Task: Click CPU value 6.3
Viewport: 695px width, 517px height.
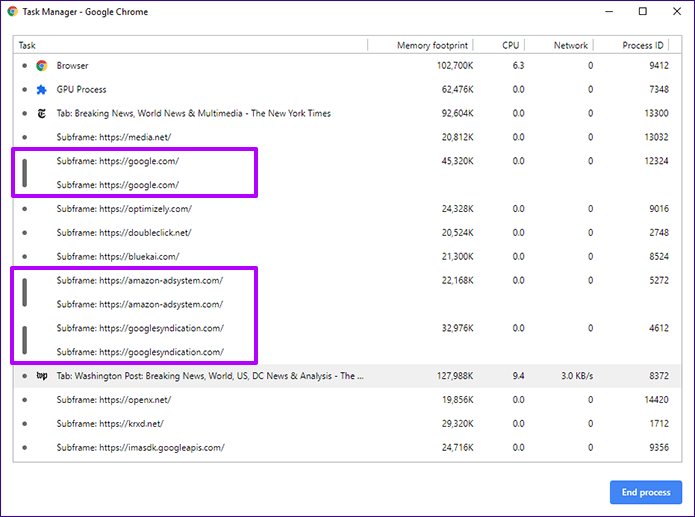Action: (518, 66)
